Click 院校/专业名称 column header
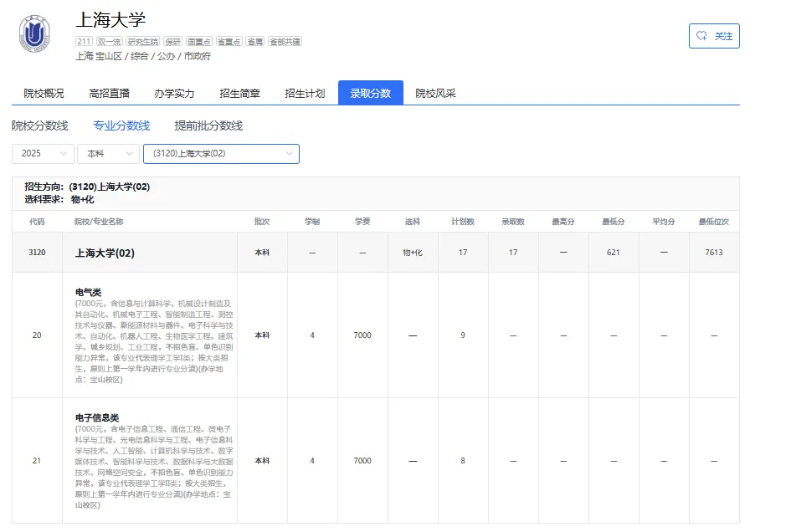 (x=99, y=222)
